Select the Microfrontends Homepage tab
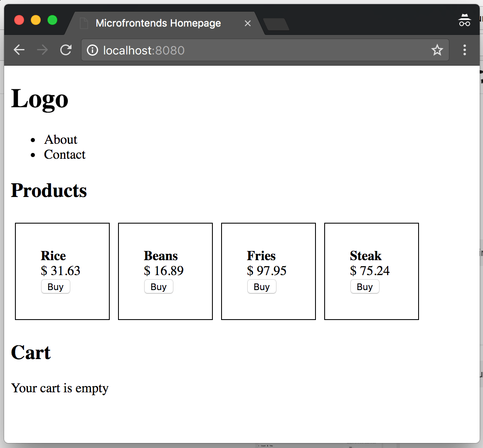Screen dimensions: 483x448 click(x=158, y=23)
